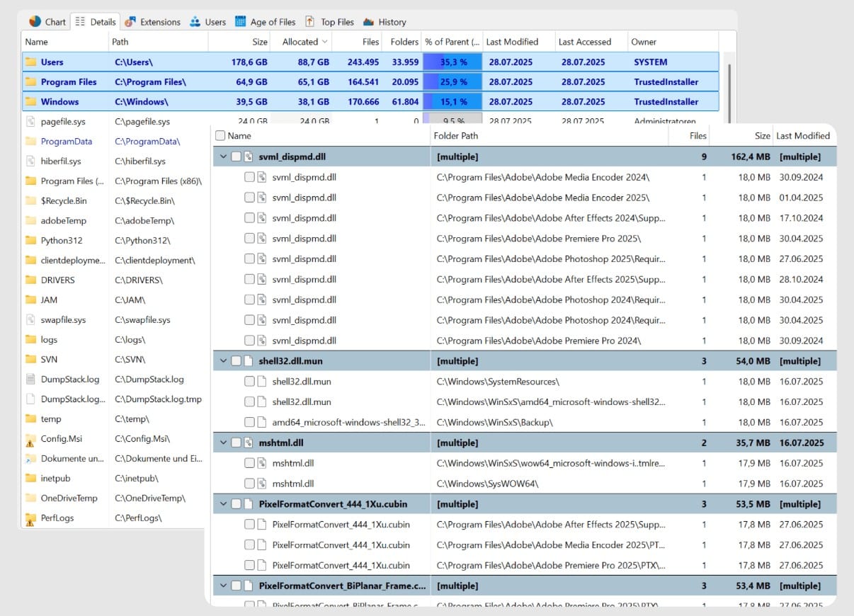Screen dimensions: 854x616
Task: Click shell32.dll.mun group file icon
Action: tap(249, 361)
